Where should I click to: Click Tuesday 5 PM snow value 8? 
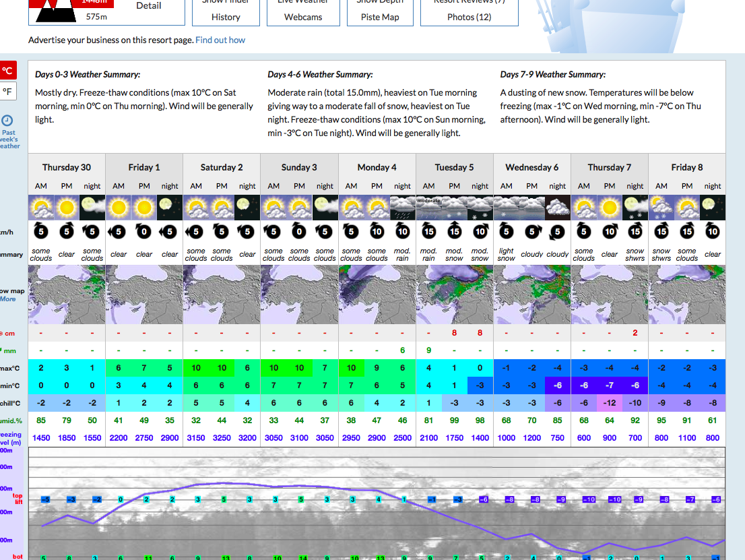tap(454, 333)
